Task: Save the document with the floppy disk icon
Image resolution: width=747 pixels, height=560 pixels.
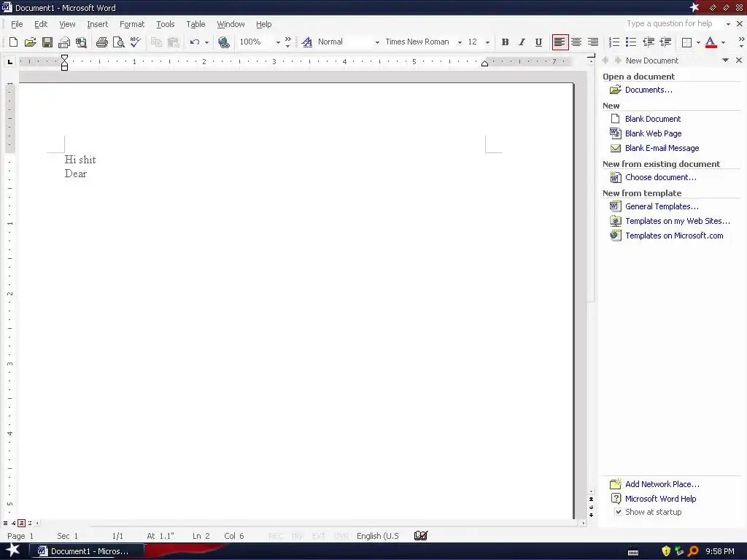Action: (x=47, y=42)
